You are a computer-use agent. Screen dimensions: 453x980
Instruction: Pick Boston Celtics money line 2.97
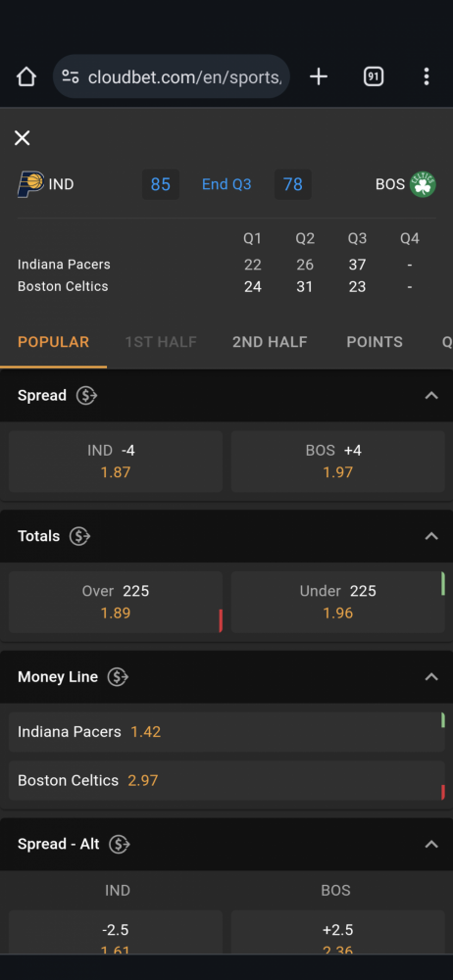click(226, 781)
